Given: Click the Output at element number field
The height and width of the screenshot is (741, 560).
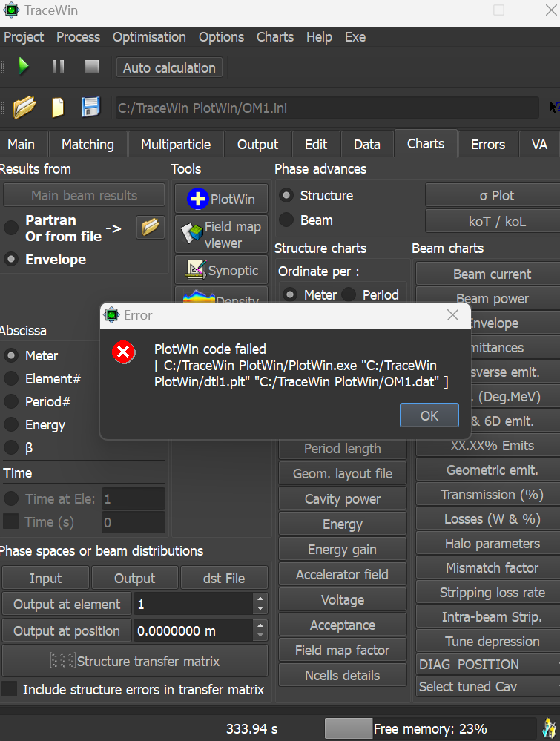Looking at the screenshot, I should 194,604.
